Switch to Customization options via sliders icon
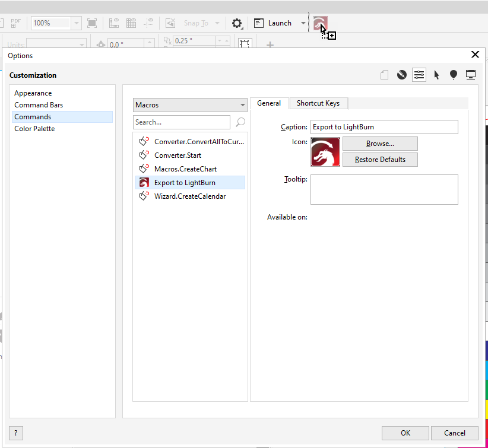The height and width of the screenshot is (448, 488). pos(419,75)
